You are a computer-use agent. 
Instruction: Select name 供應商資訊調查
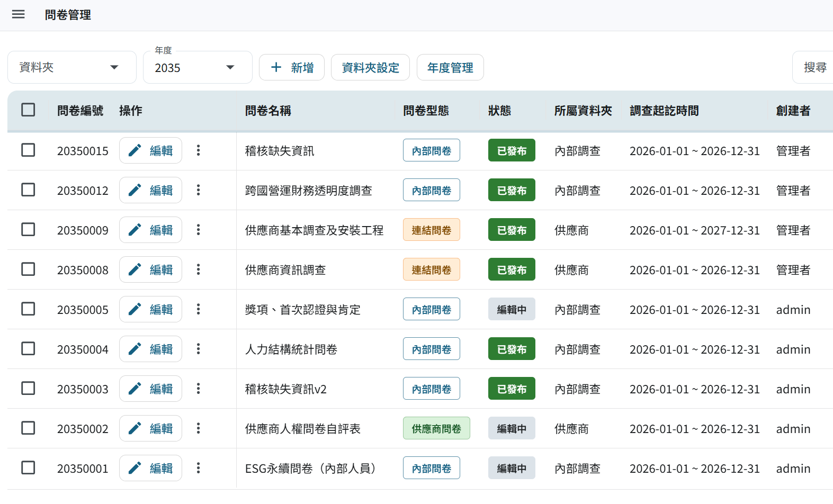point(285,270)
